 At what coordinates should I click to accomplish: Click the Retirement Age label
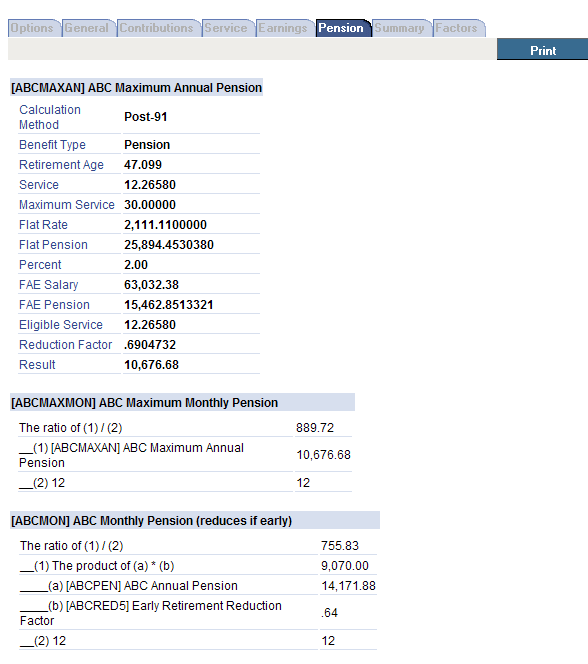click(x=61, y=164)
